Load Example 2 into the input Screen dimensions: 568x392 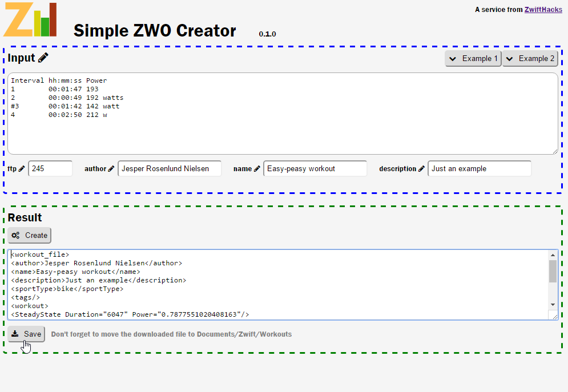[x=530, y=59]
